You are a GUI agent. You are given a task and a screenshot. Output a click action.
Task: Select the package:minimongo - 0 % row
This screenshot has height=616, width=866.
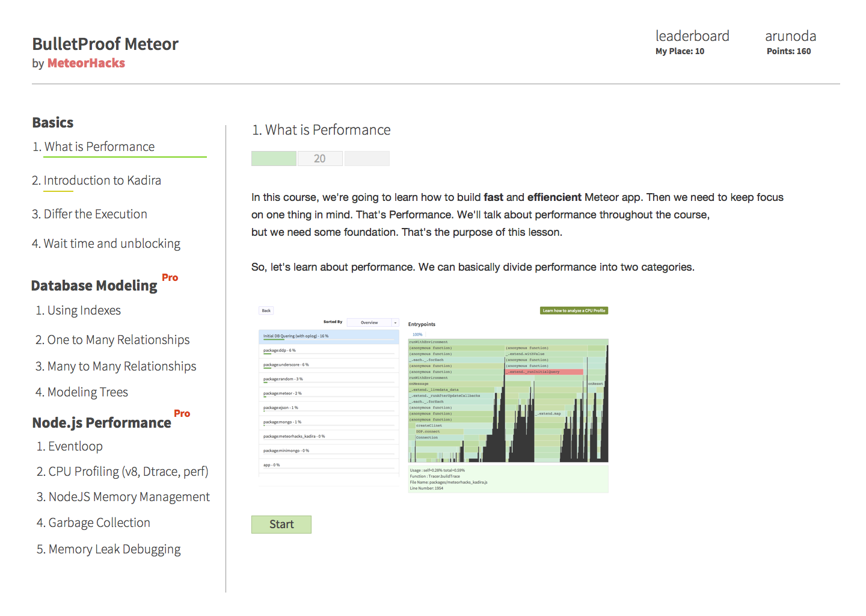[329, 451]
